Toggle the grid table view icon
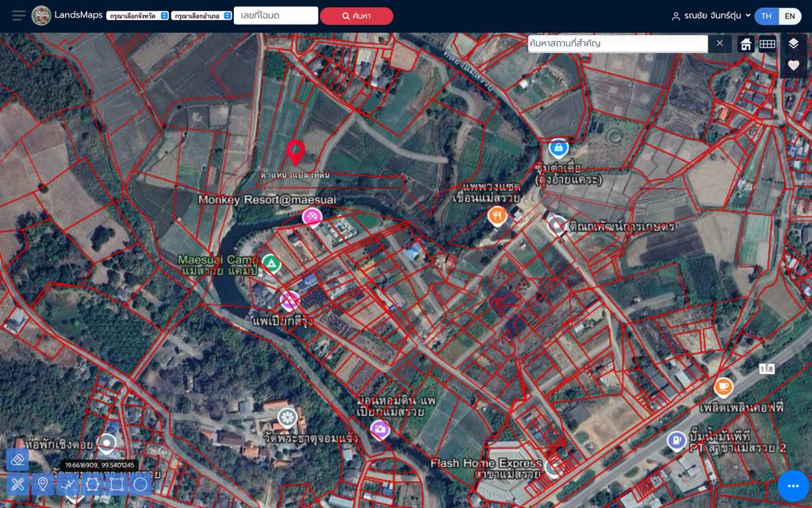 [767, 44]
